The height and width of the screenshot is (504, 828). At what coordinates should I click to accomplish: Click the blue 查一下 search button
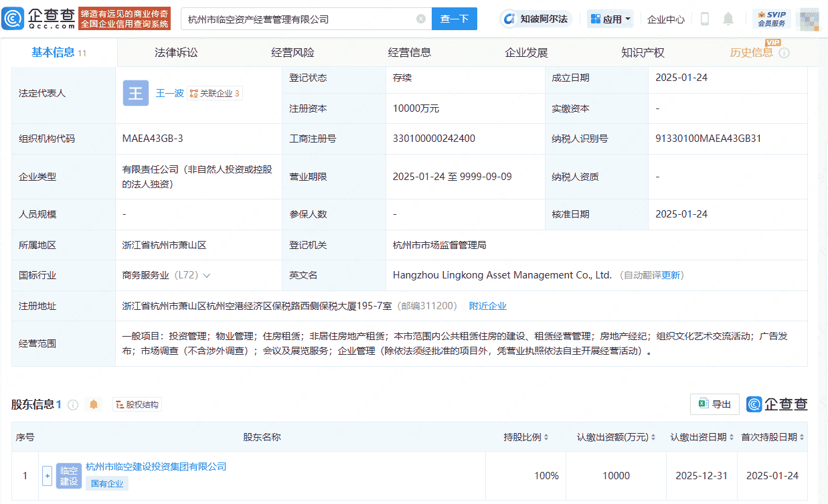pos(454,19)
